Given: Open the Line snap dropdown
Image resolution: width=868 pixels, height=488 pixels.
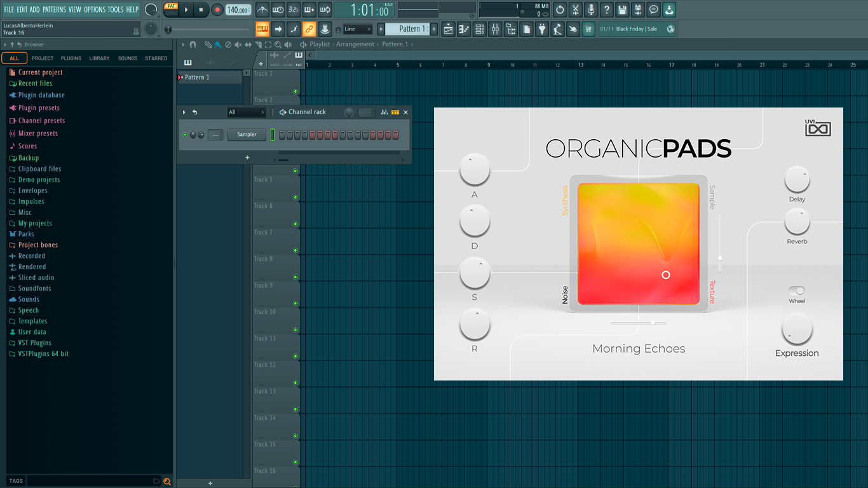Looking at the screenshot, I should tap(358, 29).
